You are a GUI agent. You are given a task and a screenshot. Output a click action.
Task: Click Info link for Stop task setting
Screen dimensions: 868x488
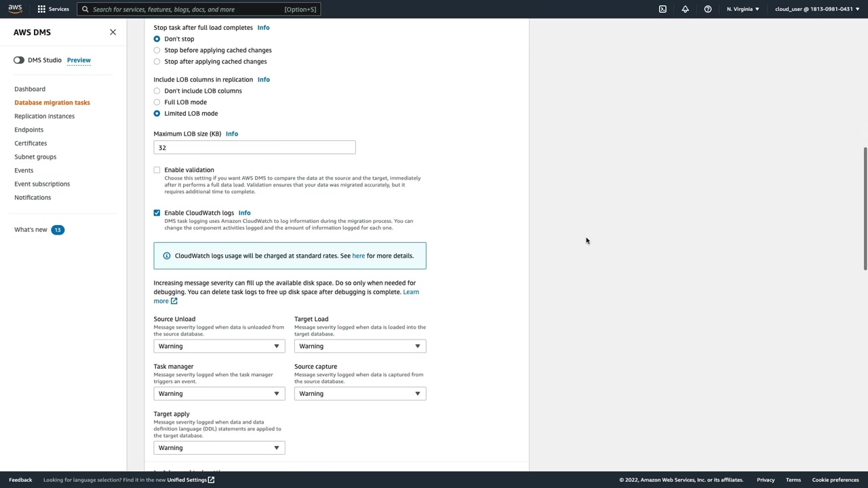coord(263,28)
